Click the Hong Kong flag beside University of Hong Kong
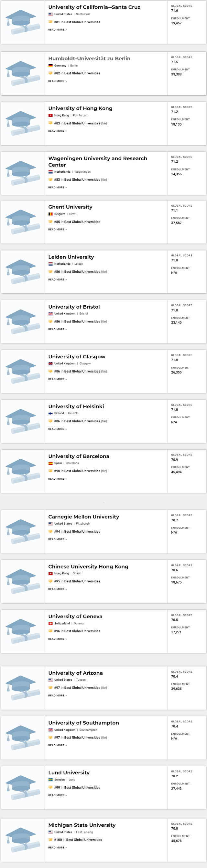This screenshot has height=868, width=207. click(x=50, y=115)
